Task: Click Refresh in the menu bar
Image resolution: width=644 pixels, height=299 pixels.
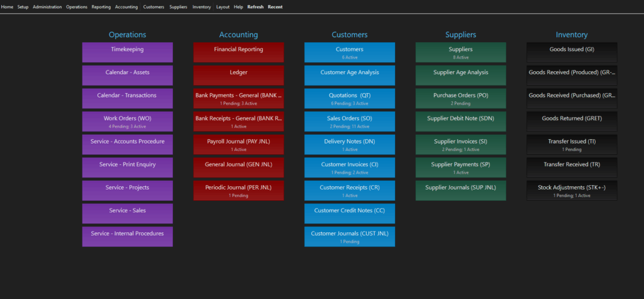Action: coord(255,7)
